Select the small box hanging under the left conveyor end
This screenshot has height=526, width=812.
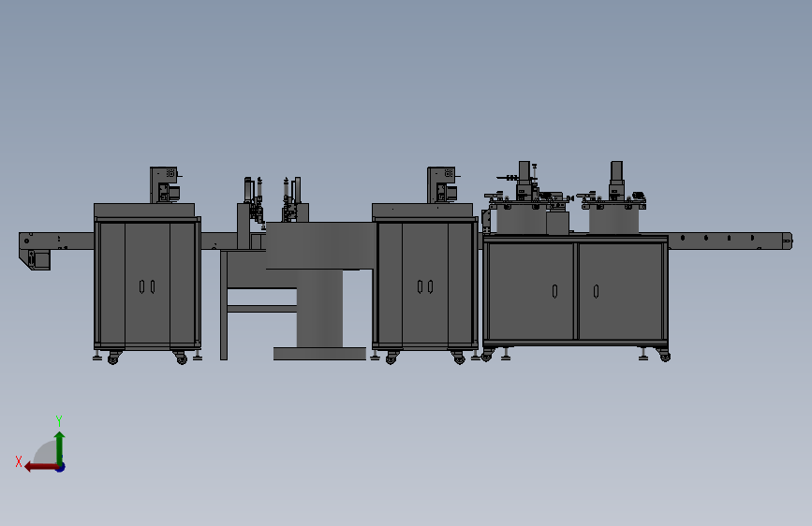coord(39,260)
